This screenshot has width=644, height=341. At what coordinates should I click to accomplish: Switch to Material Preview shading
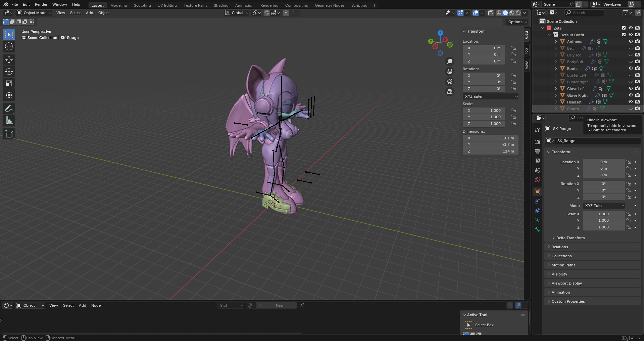[512, 13]
